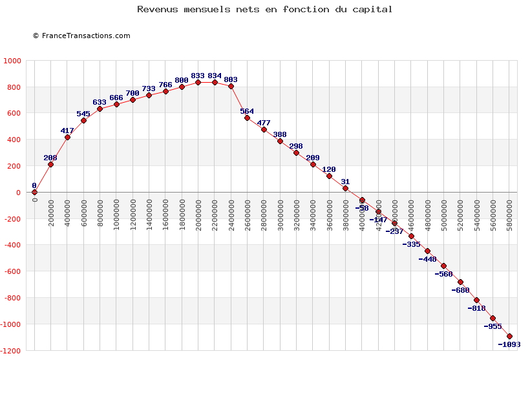Select the data marker labeled -560
This screenshot has width=530, height=420.
(443, 266)
